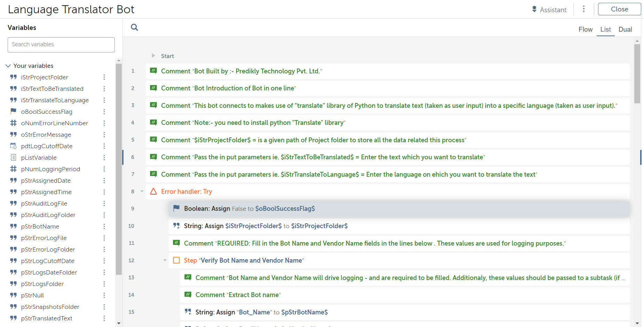644x327 pixels.
Task: Switch to Dual view
Action: point(625,30)
